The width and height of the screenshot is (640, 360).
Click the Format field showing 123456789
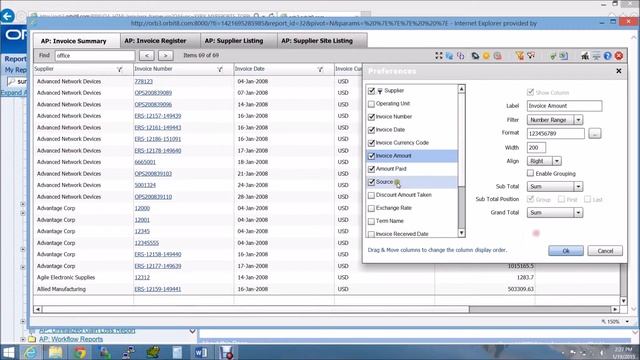[x=556, y=133]
